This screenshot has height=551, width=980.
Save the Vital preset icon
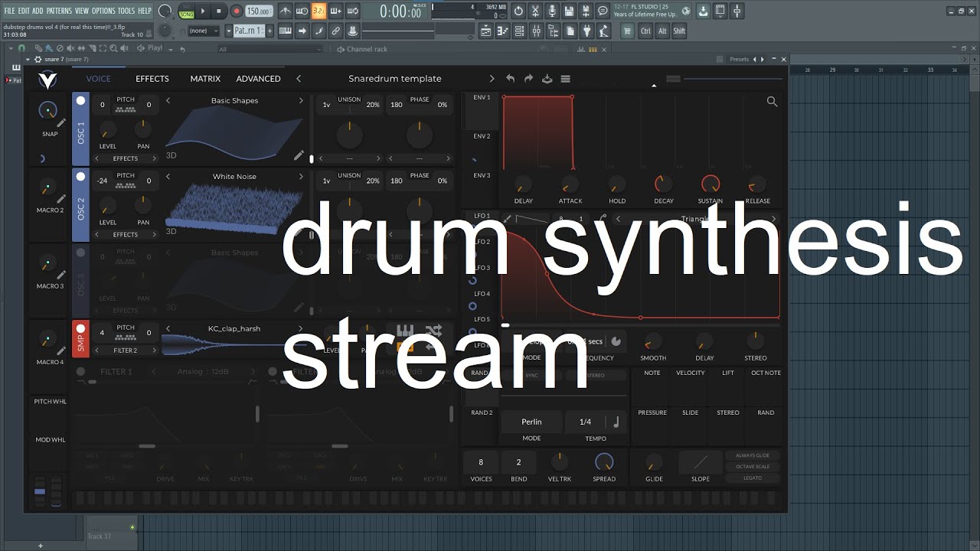tap(547, 79)
